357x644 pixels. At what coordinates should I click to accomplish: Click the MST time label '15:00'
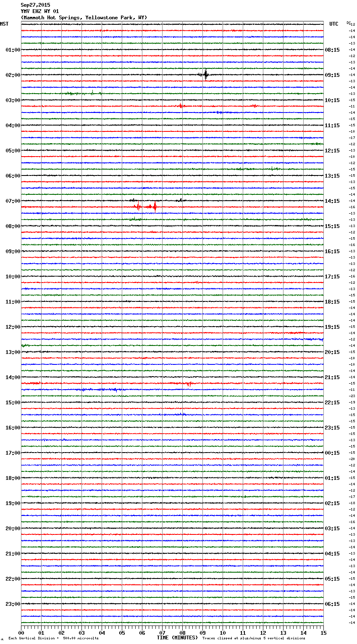(13, 403)
